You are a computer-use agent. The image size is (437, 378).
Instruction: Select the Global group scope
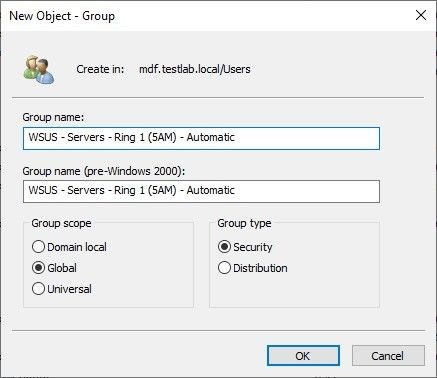click(54, 268)
